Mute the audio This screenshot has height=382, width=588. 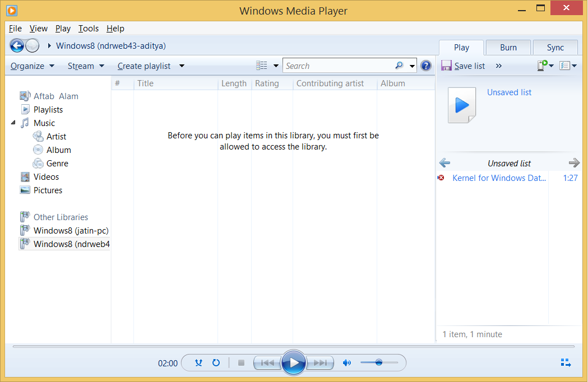tap(346, 362)
